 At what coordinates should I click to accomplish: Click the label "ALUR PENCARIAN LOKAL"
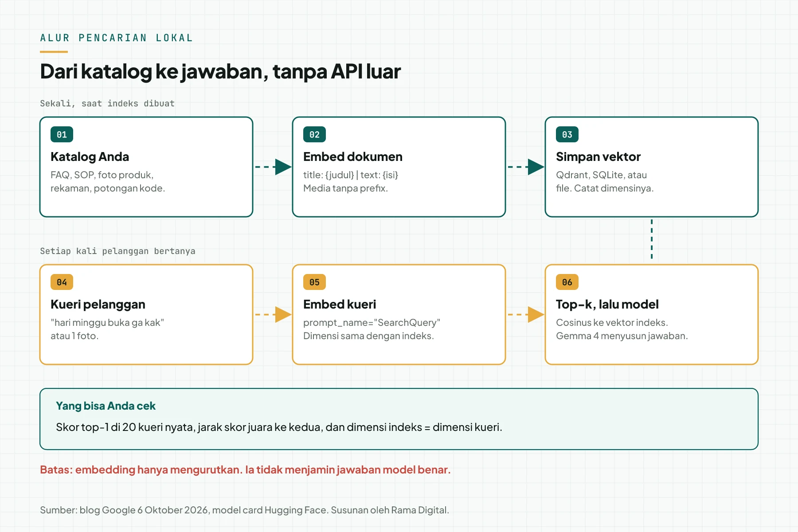click(117, 38)
